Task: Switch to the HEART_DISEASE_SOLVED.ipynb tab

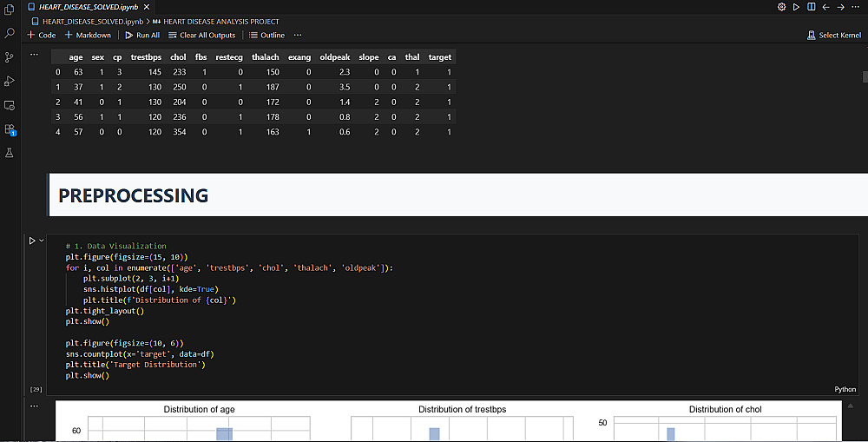Action: tap(82, 7)
